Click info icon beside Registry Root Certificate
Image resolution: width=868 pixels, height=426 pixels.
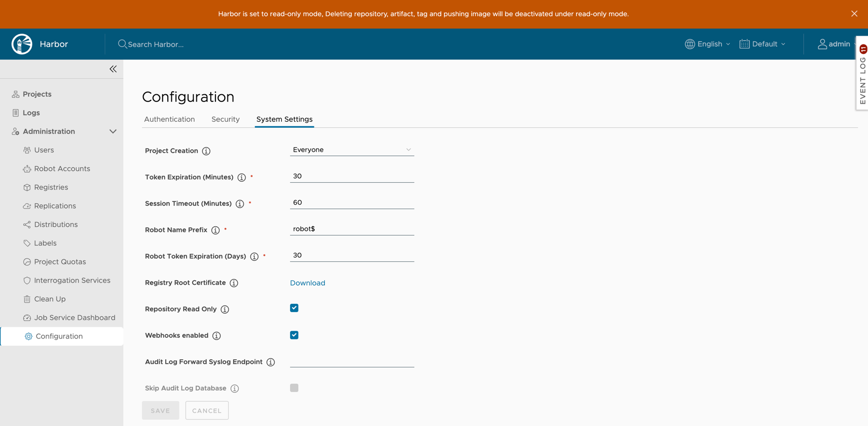pos(234,283)
